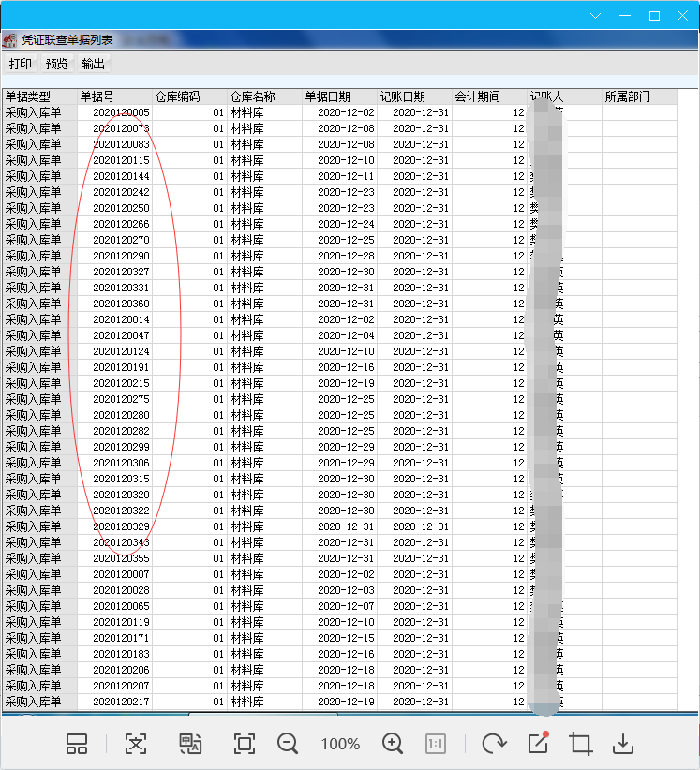Screen dimensions: 700x770
Task: Select document number 2020120191
Action: (x=121, y=367)
